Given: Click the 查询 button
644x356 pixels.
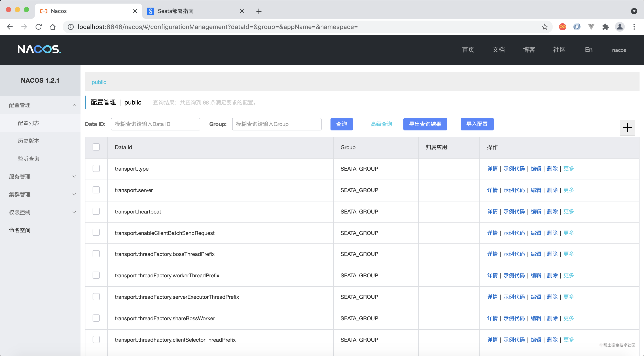Looking at the screenshot, I should 341,124.
